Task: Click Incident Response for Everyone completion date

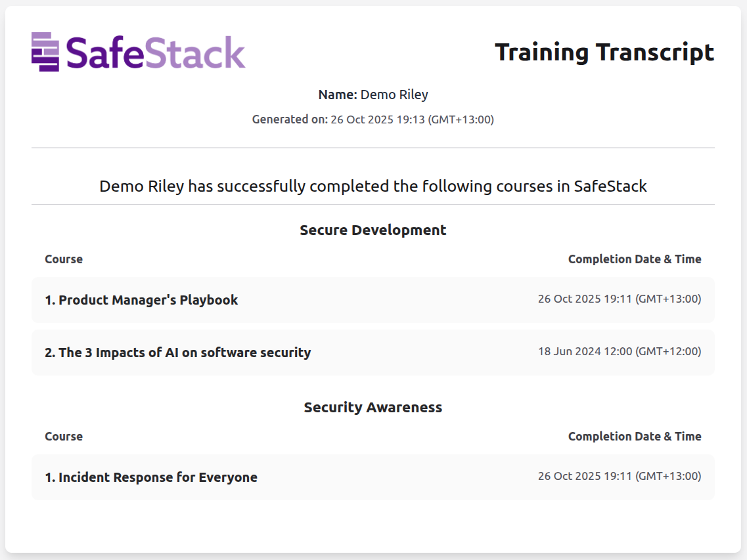Action: pos(619,477)
